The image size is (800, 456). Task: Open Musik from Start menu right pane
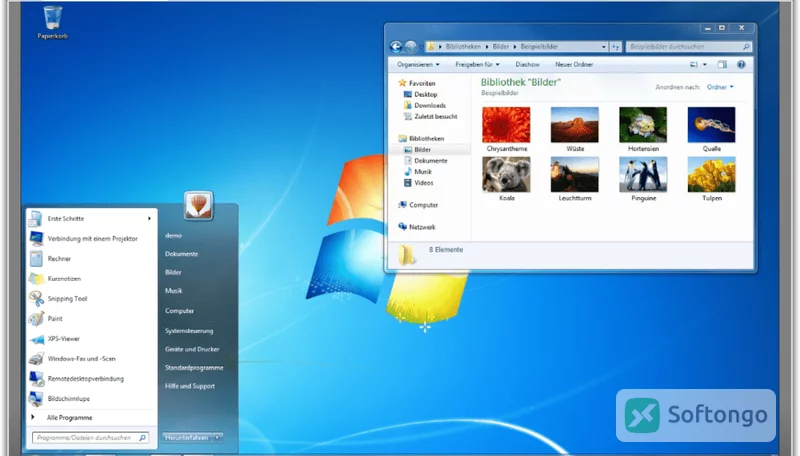pos(173,291)
